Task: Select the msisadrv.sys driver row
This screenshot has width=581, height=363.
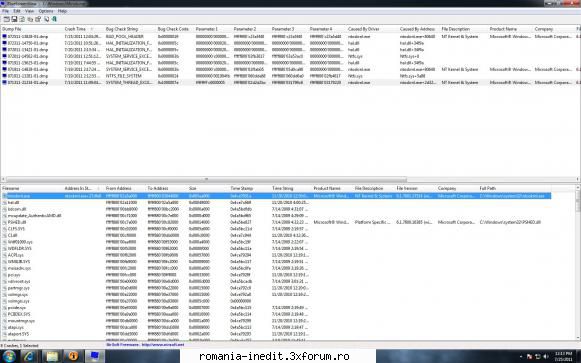Action: pyautogui.click(x=276, y=268)
